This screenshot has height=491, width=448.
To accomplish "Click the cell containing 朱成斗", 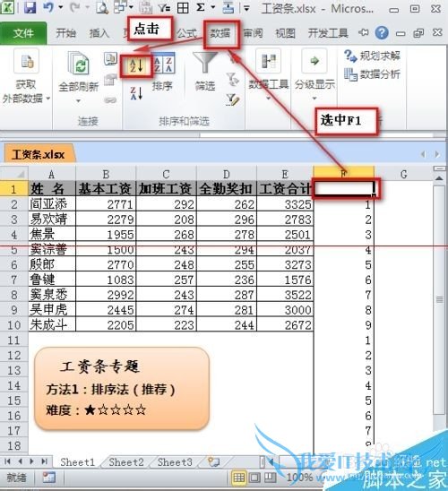I will 52,324.
